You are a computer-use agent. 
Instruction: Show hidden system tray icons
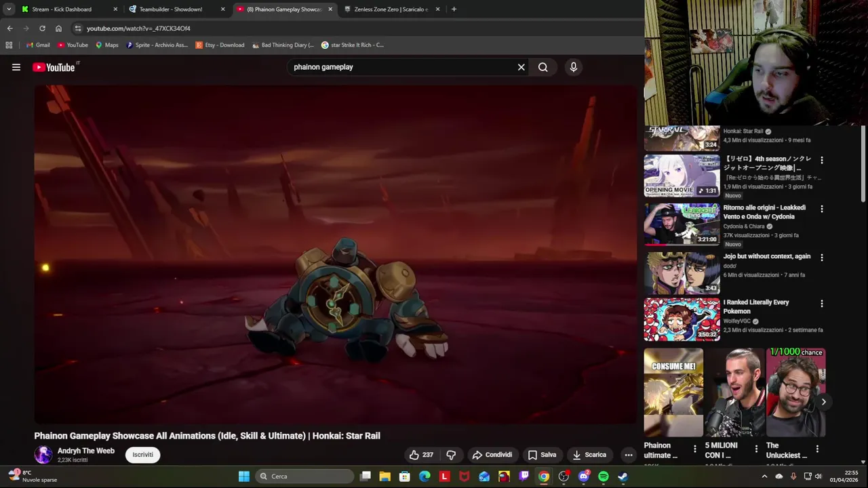pyautogui.click(x=765, y=476)
